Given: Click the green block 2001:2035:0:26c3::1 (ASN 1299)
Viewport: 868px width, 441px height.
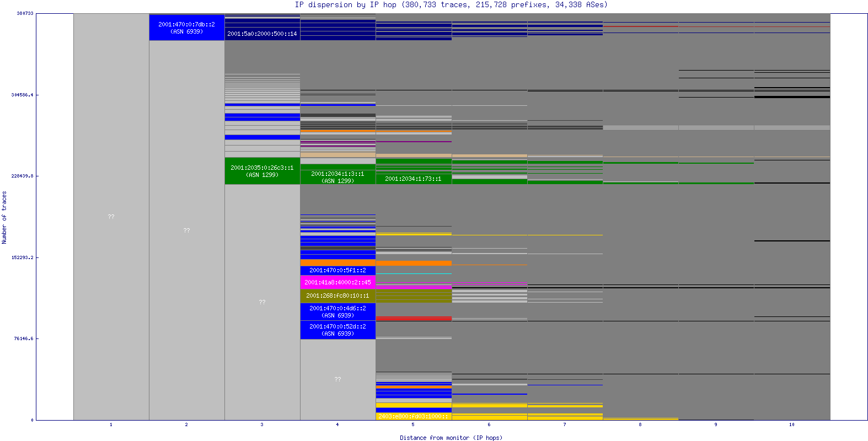Looking at the screenshot, I should (x=262, y=171).
